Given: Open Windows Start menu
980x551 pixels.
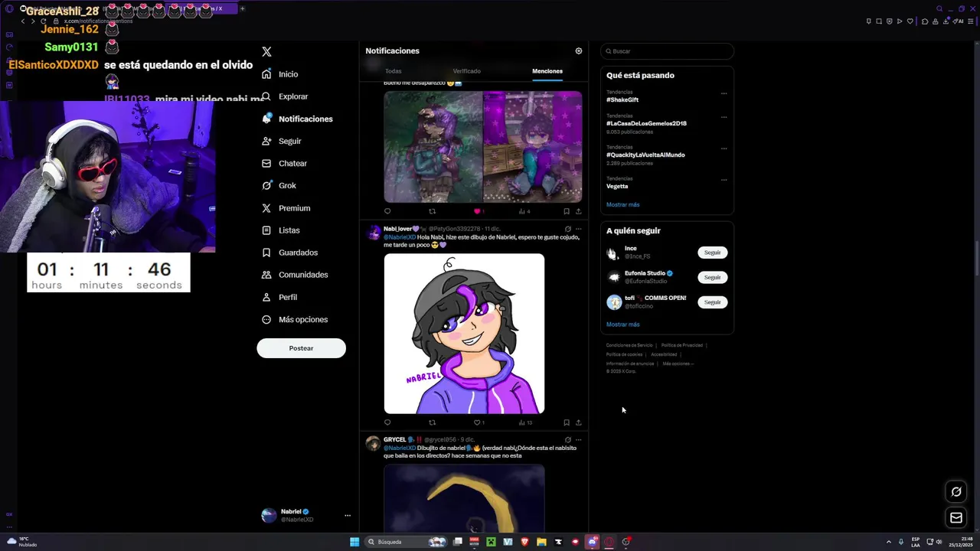Looking at the screenshot, I should 354,542.
